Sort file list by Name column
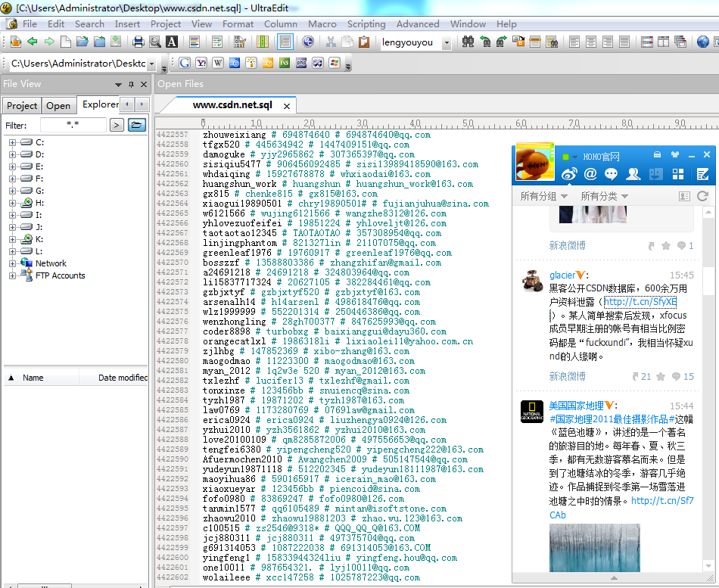Viewport: 719px width, 588px height. 41,378
